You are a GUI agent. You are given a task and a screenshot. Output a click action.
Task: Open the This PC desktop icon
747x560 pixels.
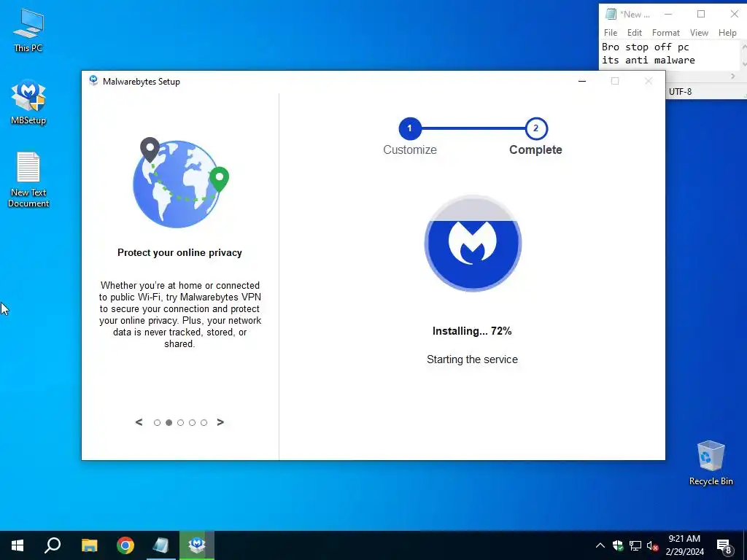(28, 31)
